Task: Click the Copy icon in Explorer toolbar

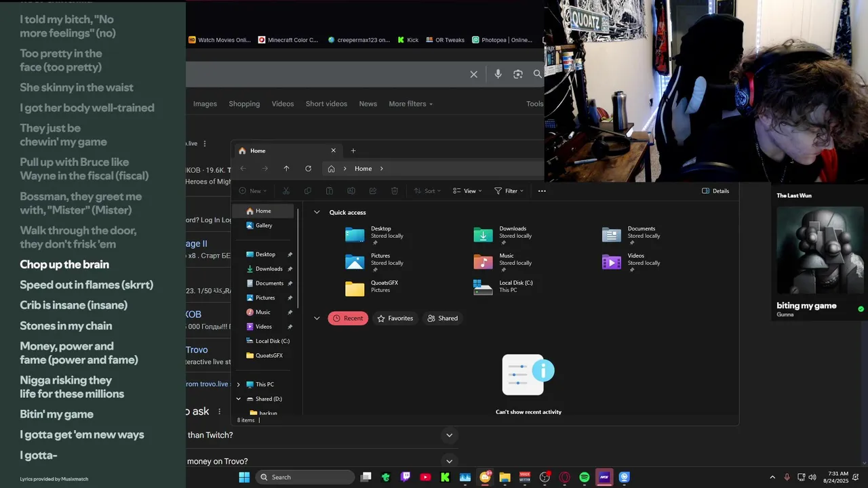Action: coord(308,191)
